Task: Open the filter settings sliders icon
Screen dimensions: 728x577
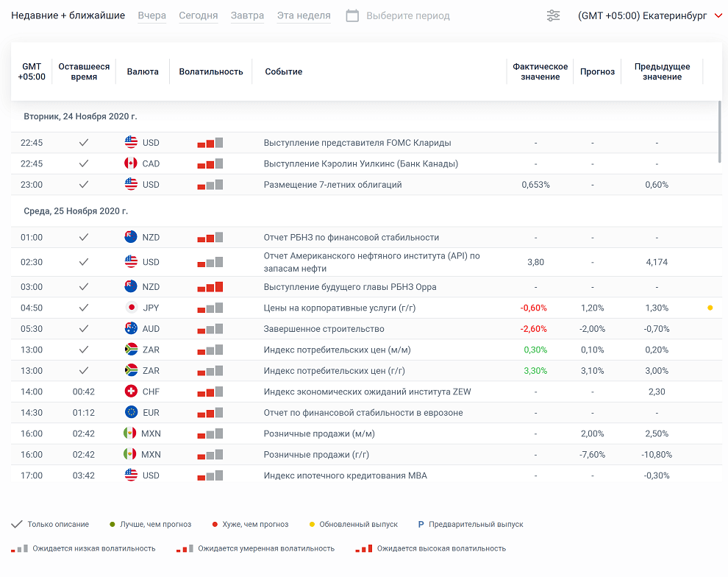Action: pos(554,15)
